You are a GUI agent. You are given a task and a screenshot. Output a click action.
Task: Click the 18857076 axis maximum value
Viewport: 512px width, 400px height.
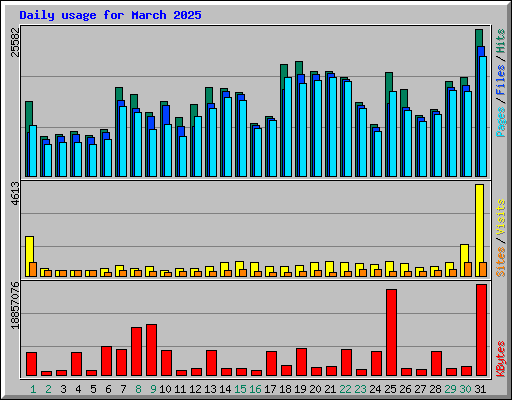pyautogui.click(x=16, y=305)
